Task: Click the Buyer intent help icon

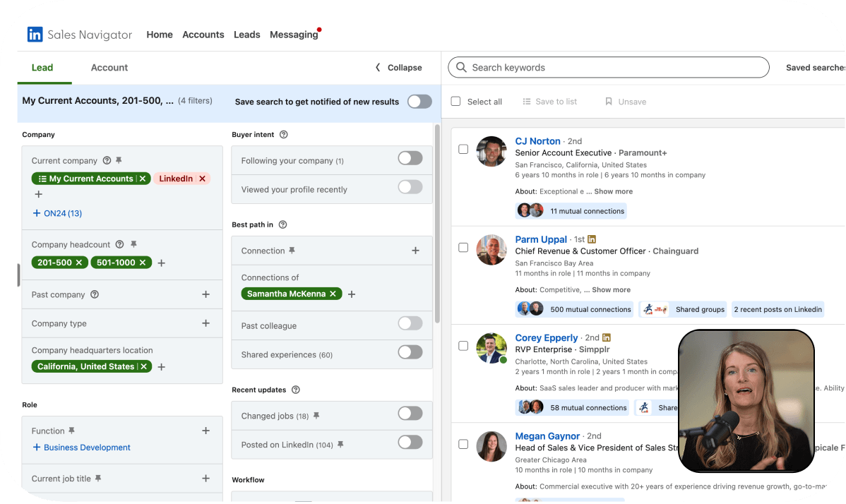Action: (x=284, y=134)
